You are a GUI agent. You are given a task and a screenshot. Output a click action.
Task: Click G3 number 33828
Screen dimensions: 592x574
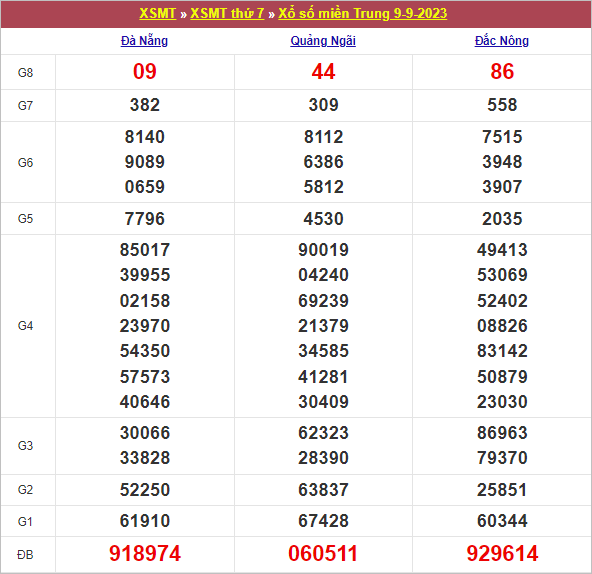tap(145, 457)
